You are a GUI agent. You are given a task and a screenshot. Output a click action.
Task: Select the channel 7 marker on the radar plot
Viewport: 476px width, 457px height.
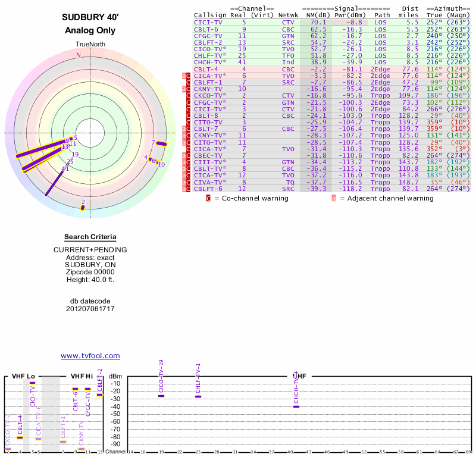(161, 143)
